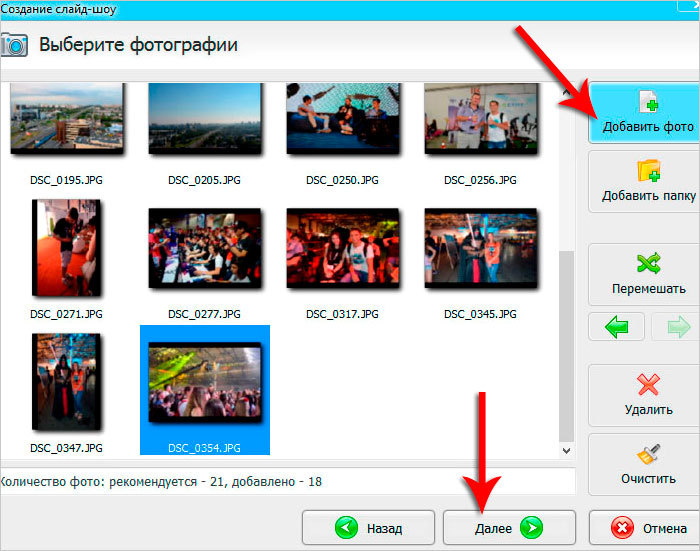The width and height of the screenshot is (700, 551).
Task: Click the DSC_0205.JPG file name label
Action: tap(204, 180)
